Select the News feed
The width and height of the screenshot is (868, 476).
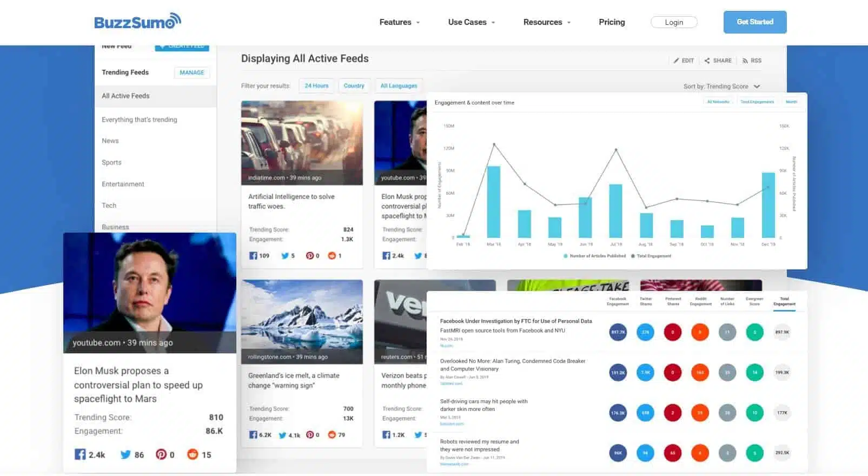pyautogui.click(x=110, y=141)
